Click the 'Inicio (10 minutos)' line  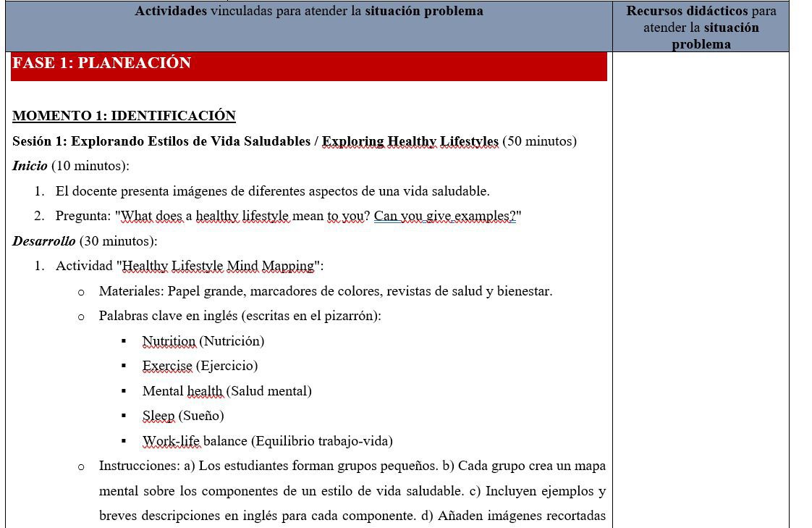click(71, 166)
